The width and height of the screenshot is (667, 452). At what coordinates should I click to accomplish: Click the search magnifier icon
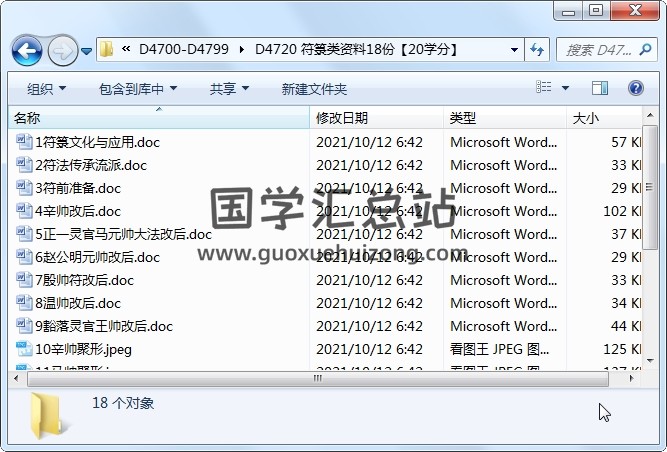[x=645, y=50]
